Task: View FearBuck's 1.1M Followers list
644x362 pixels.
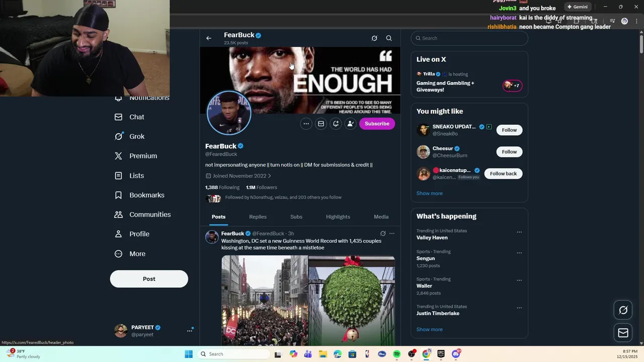Action: [261, 188]
